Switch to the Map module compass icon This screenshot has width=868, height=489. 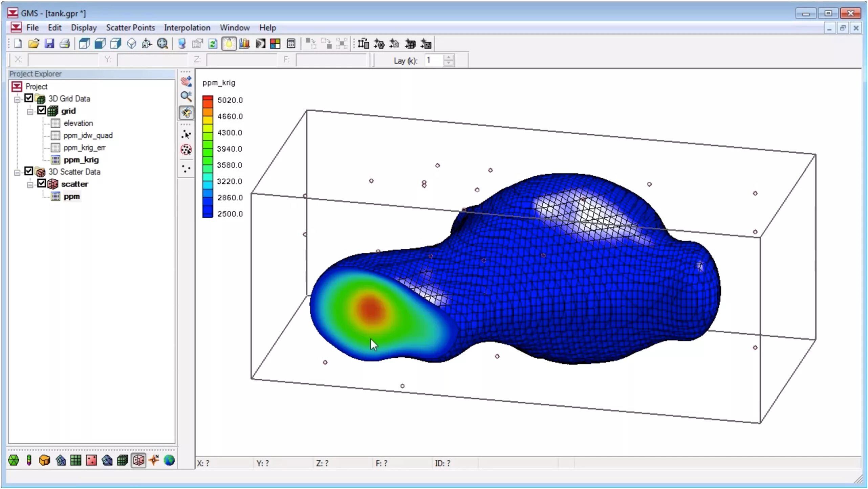point(154,461)
